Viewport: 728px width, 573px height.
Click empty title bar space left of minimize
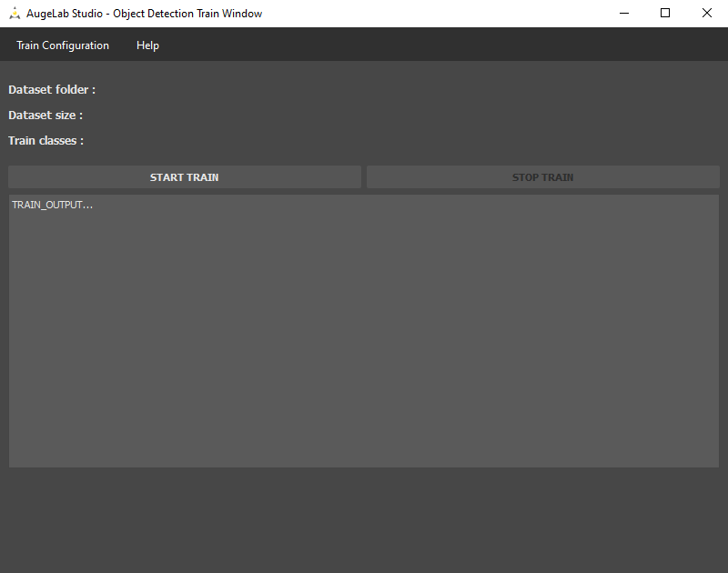coord(437,14)
